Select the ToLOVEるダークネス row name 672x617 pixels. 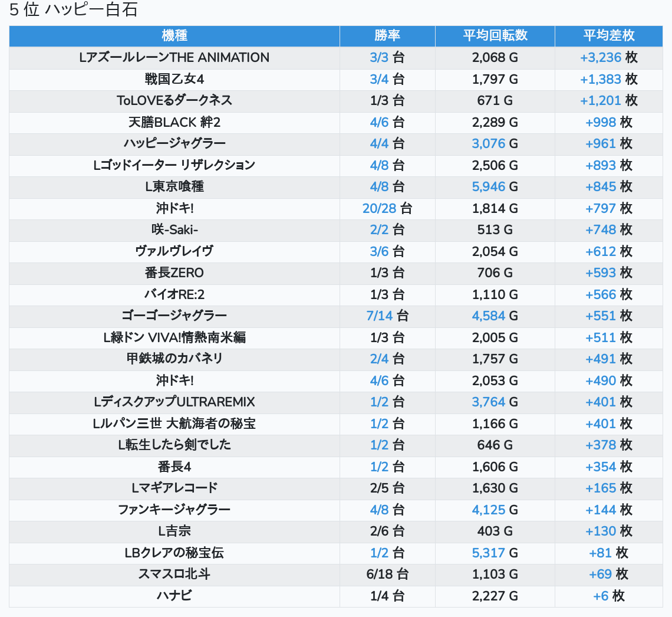point(174,101)
